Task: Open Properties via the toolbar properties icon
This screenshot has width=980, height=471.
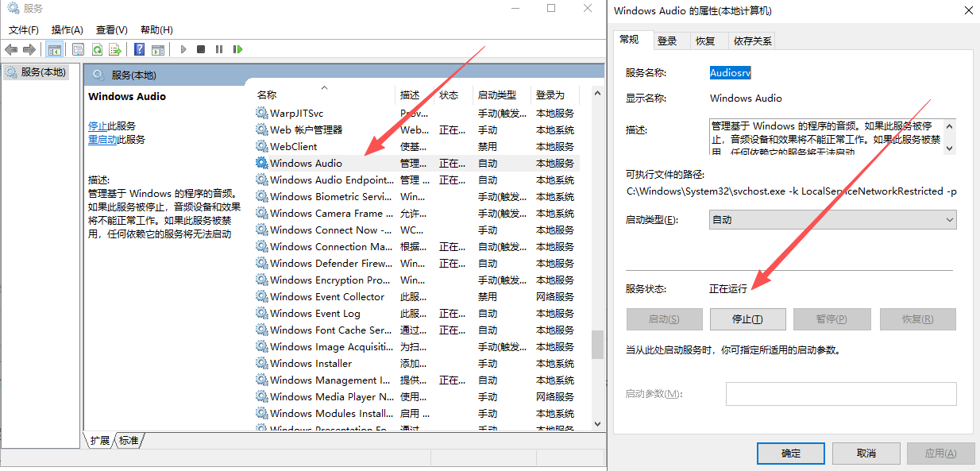Action: (x=78, y=49)
